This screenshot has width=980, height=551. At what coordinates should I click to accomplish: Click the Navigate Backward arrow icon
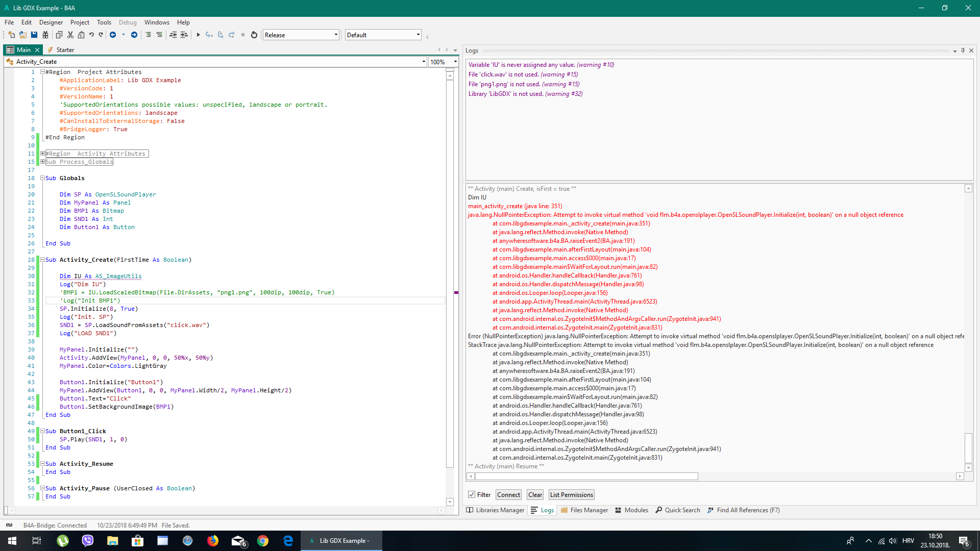tap(113, 35)
